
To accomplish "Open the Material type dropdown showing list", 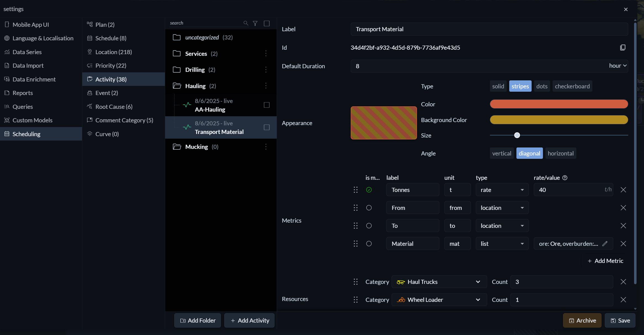I will pos(502,244).
